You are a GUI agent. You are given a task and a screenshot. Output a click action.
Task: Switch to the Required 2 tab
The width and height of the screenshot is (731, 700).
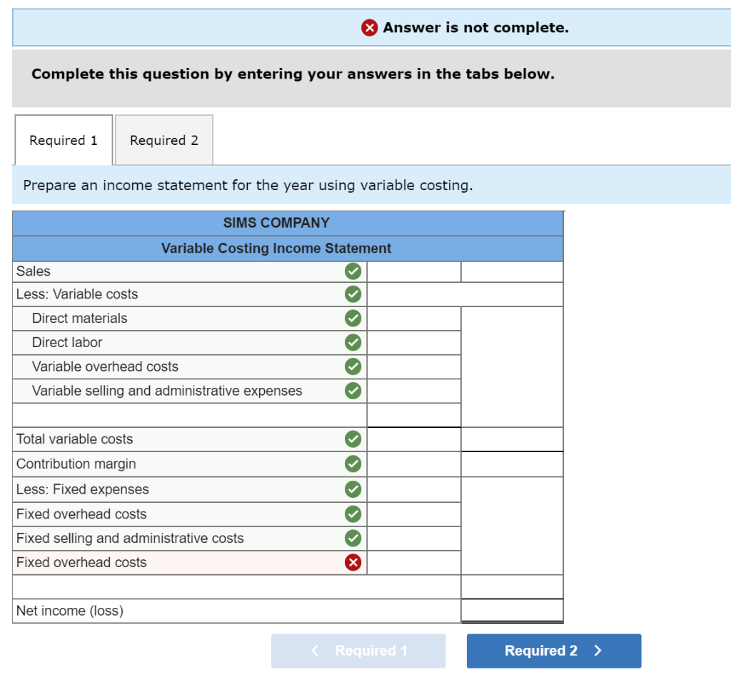coord(163,140)
